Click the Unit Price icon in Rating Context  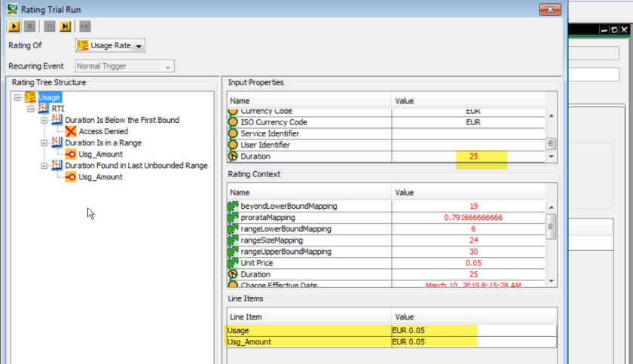click(233, 263)
